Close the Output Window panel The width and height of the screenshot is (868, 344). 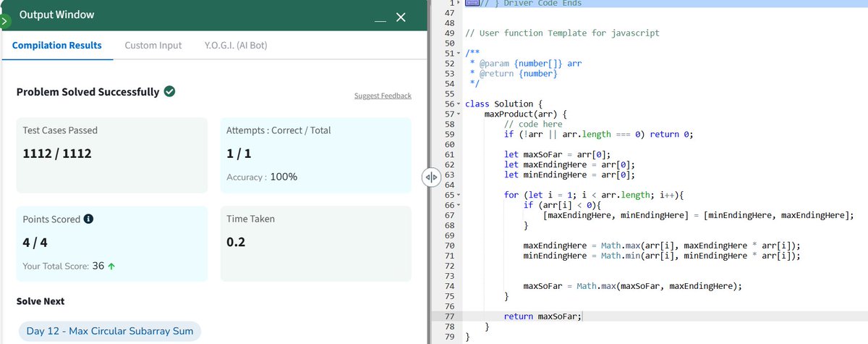[401, 17]
